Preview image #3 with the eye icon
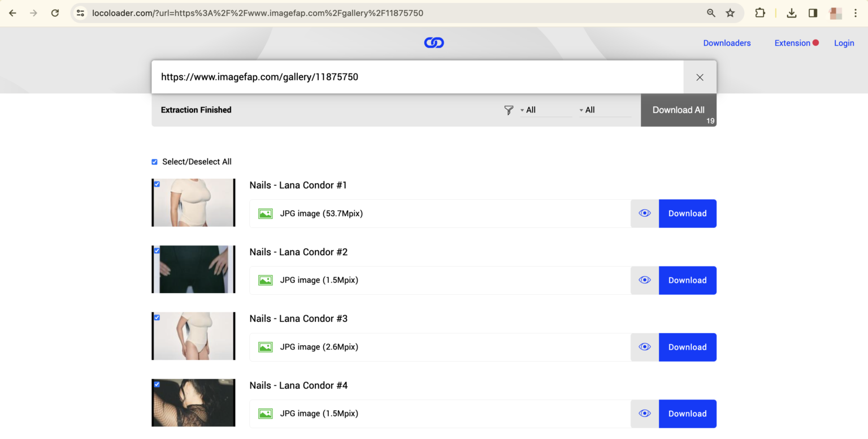The width and height of the screenshot is (868, 439). point(644,347)
